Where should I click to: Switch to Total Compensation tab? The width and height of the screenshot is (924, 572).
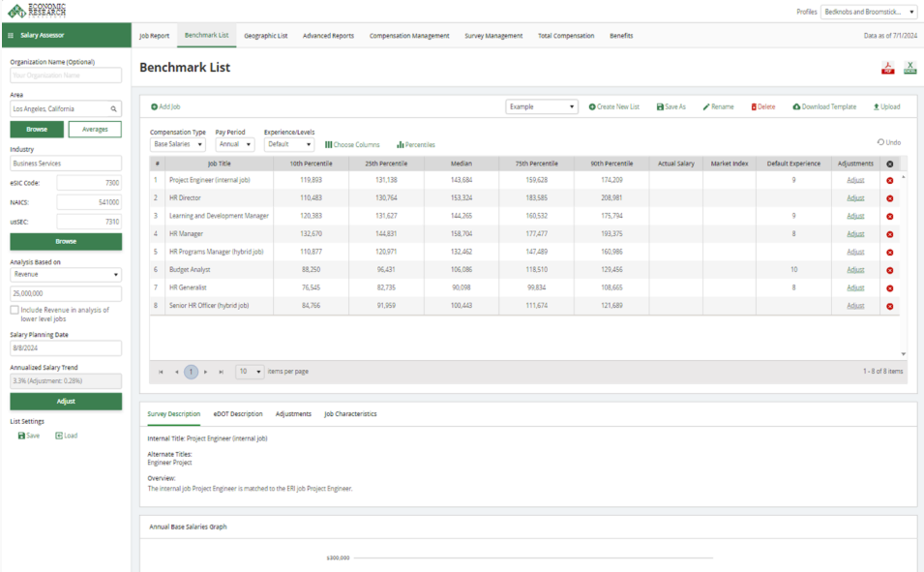coord(566,36)
